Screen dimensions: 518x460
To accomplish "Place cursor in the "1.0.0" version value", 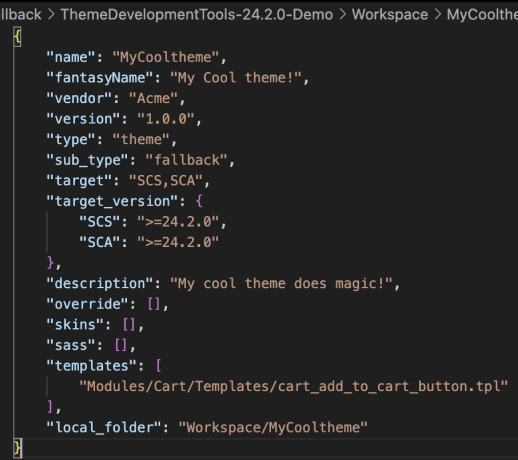I will [x=166, y=119].
